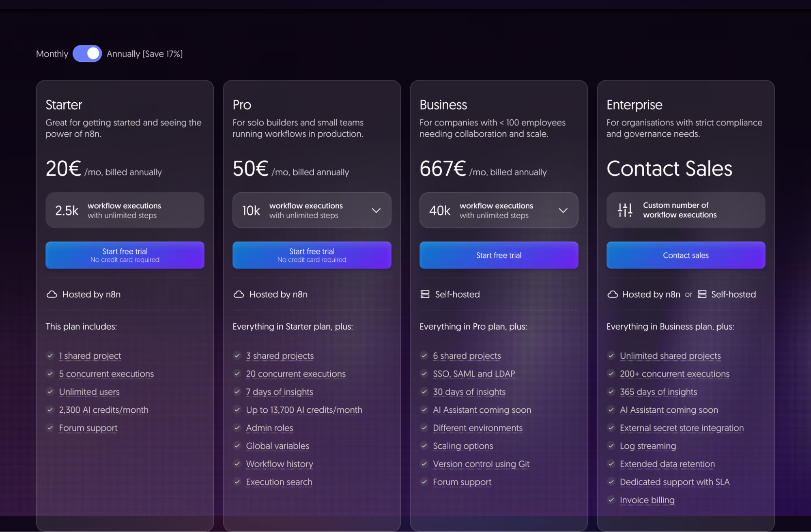811x532 pixels.
Task: Open the 2,300 AI credits/month link
Action: tap(104, 410)
